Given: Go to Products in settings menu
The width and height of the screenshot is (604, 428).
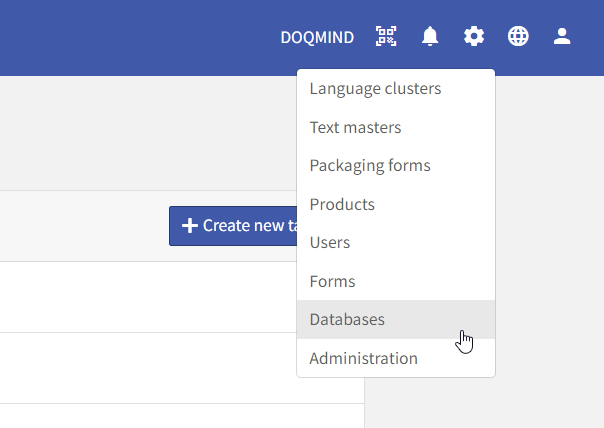Looking at the screenshot, I should (x=342, y=205).
